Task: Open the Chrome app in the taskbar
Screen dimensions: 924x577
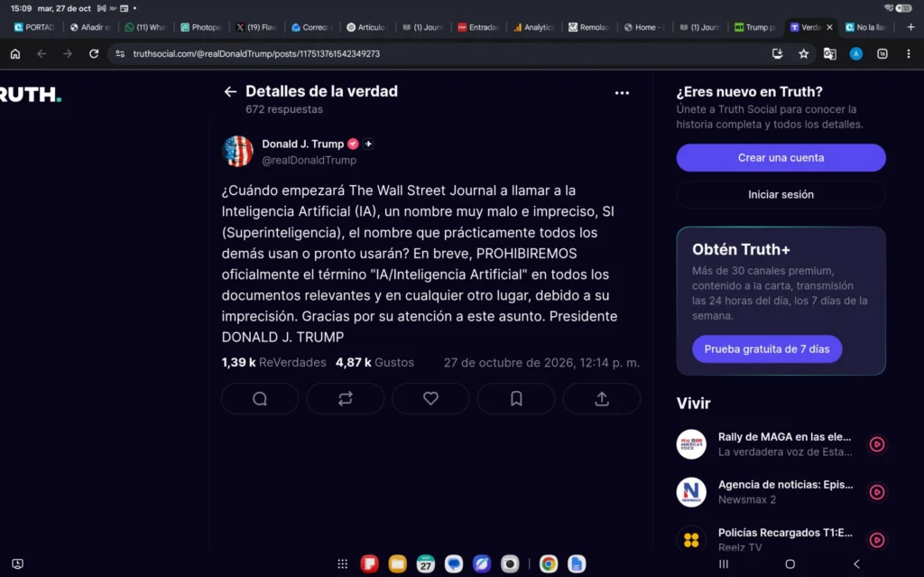Action: [548, 564]
